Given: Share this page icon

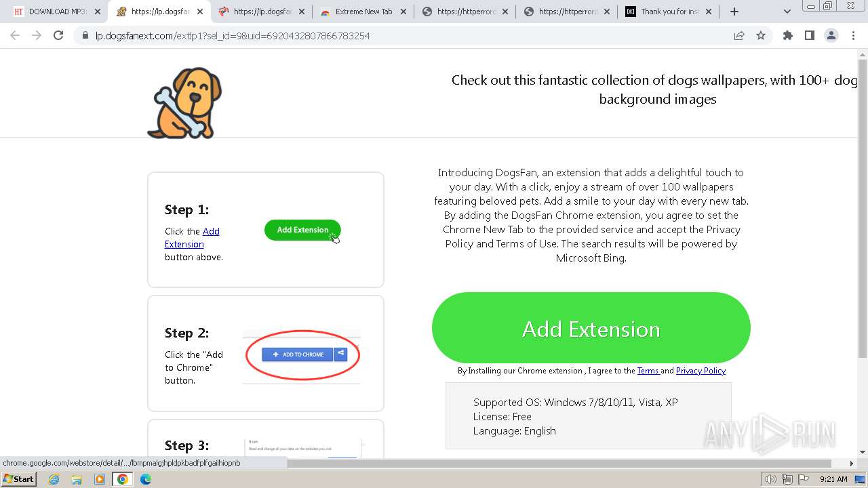Looking at the screenshot, I should (x=739, y=36).
